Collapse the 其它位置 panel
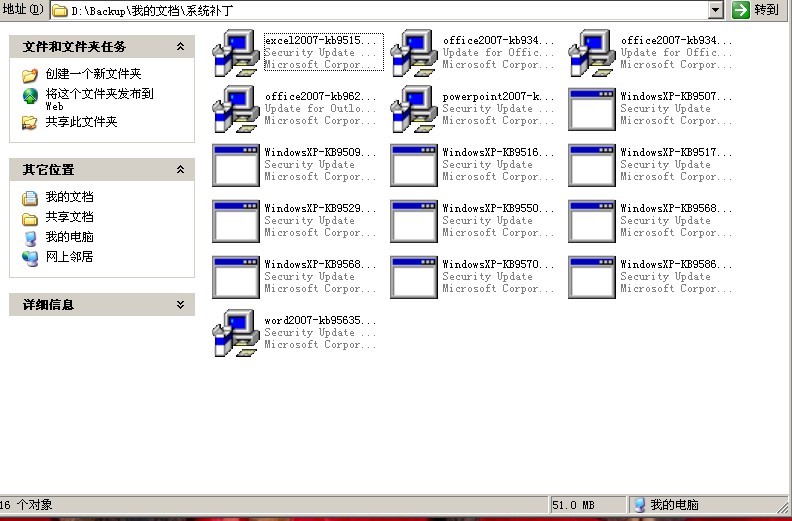This screenshot has height=521, width=792. (180, 170)
